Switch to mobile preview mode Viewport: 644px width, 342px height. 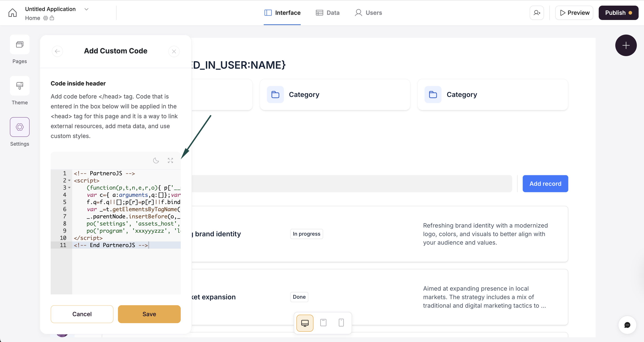(x=341, y=323)
